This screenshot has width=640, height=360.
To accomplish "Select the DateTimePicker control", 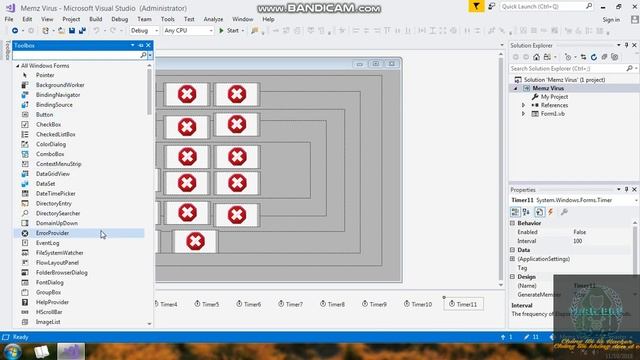I will coord(56,193).
